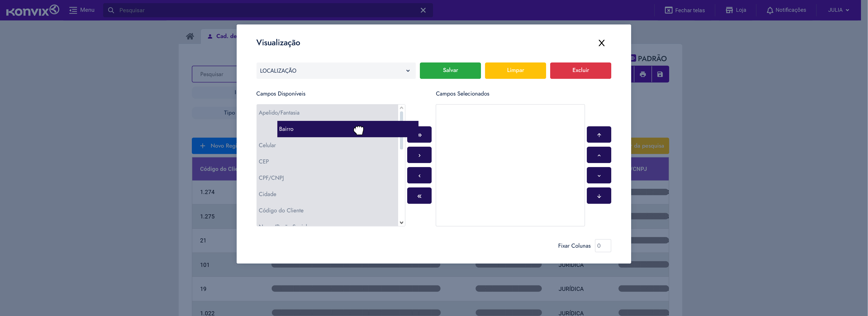Expand the JULIA user menu

838,10
